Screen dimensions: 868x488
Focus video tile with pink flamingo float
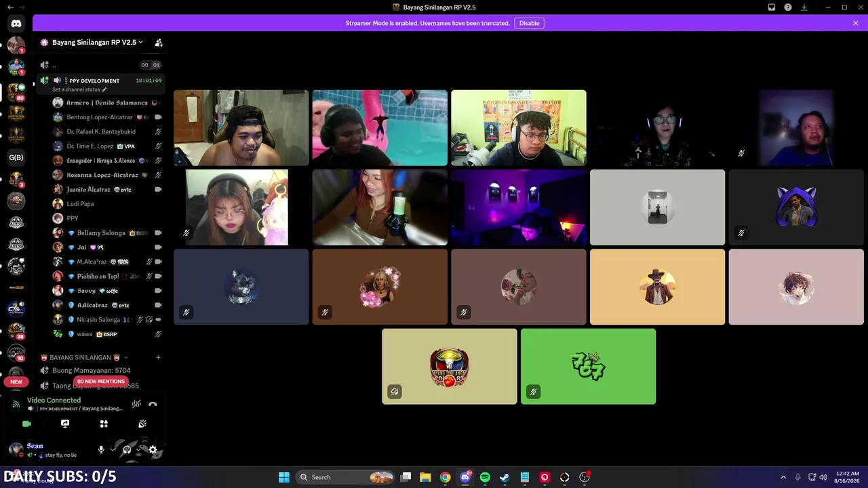coord(380,128)
